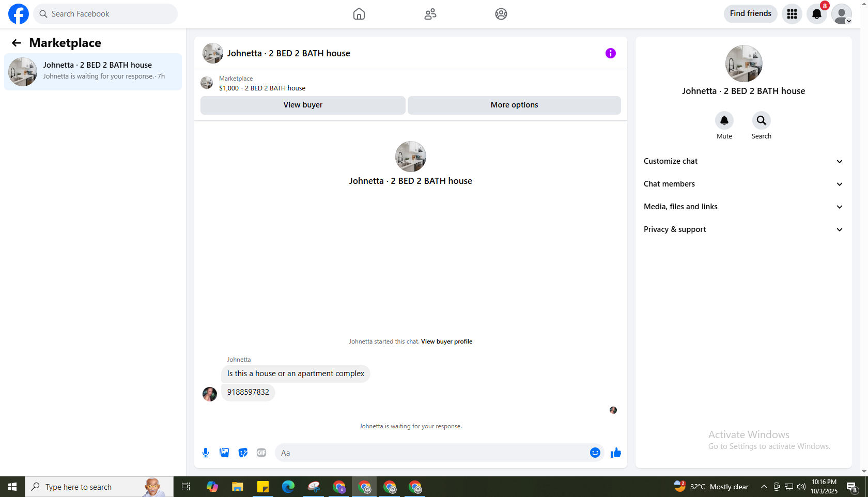Click the View buyer button
Image resolution: width=868 pixels, height=497 pixels.
point(303,105)
